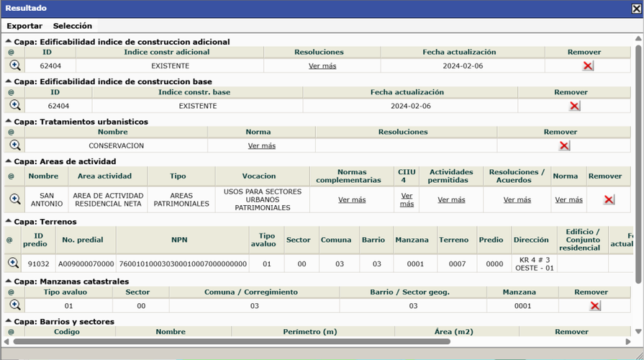Zoom to record 62404 in construccion base layer
Image resolution: width=644 pixels, height=360 pixels.
pos(15,105)
